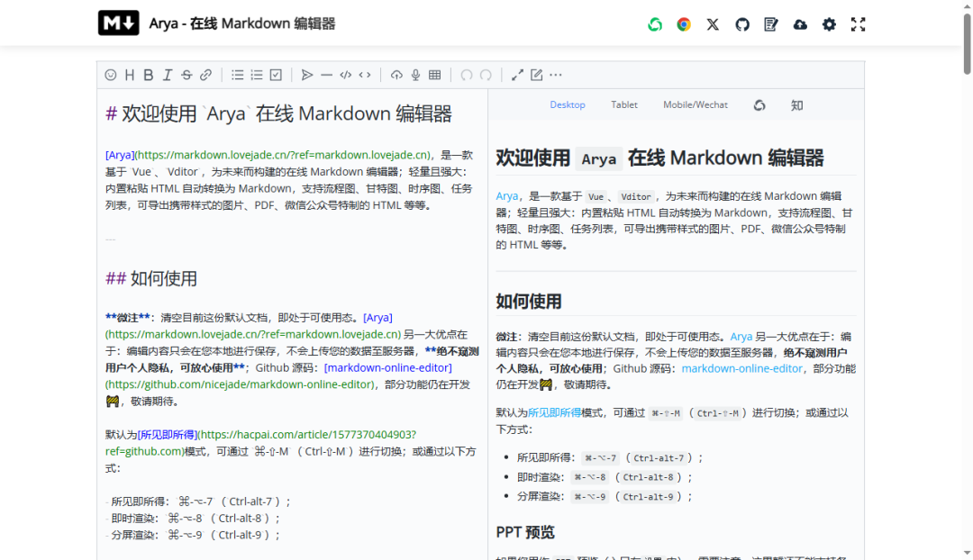Click the Arya link after 即处于可使用态 in preview

[741, 337]
